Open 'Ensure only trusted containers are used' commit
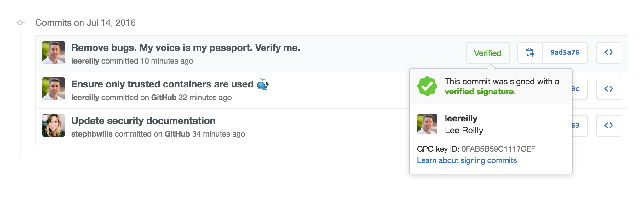 [x=162, y=84]
